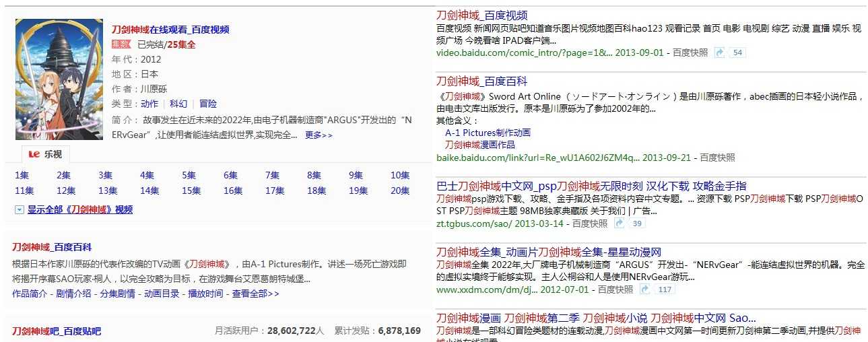The width and height of the screenshot is (868, 342).
Task: Play episode 11集
Action: click(24, 191)
